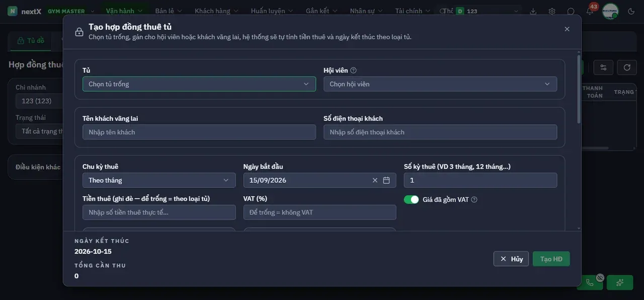Click the Tiền thuê amount input
This screenshot has width=644, height=300.
159,212
